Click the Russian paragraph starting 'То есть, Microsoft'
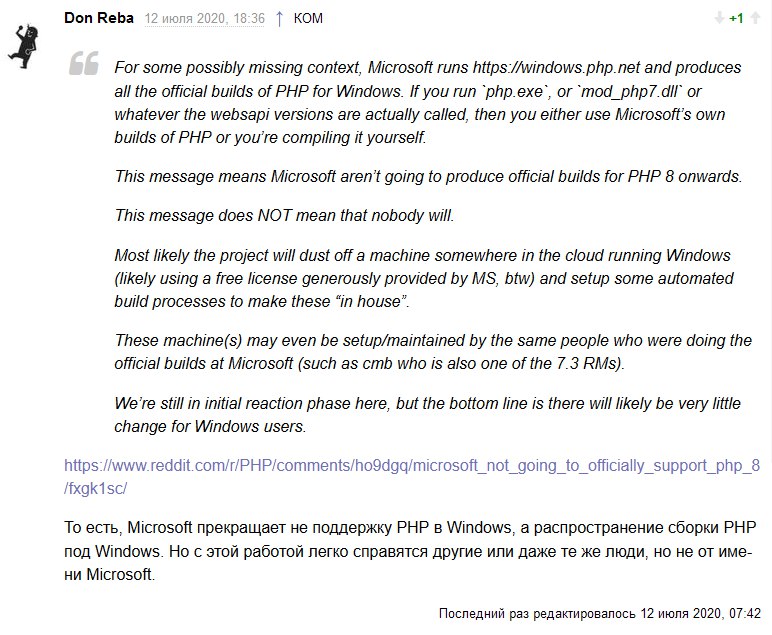This screenshot has width=772, height=635. 410,551
